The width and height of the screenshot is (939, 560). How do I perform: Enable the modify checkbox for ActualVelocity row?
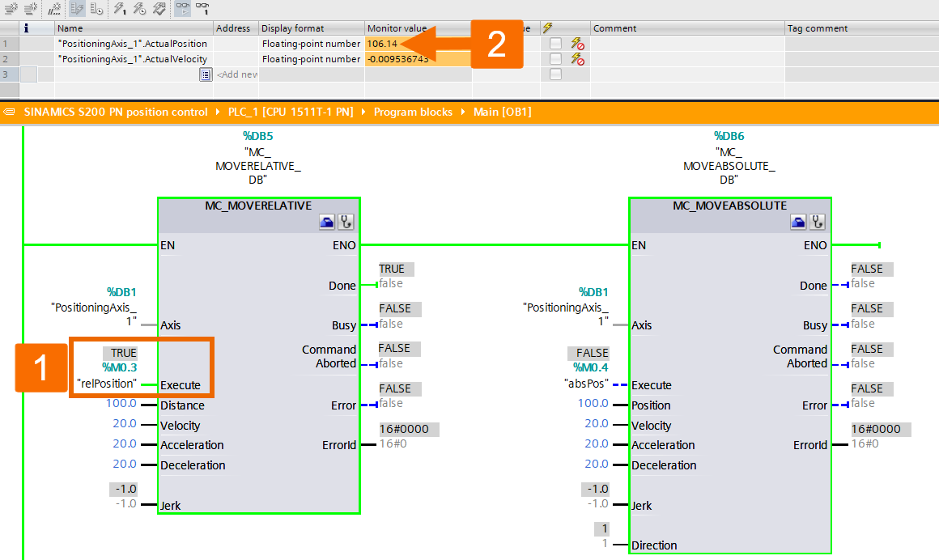tap(555, 59)
